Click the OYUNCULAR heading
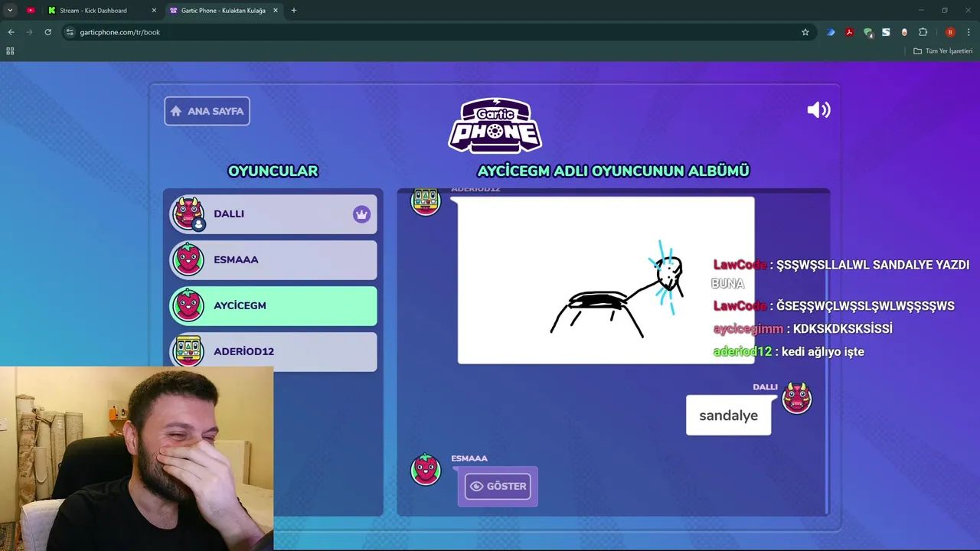The image size is (980, 551). (x=273, y=171)
